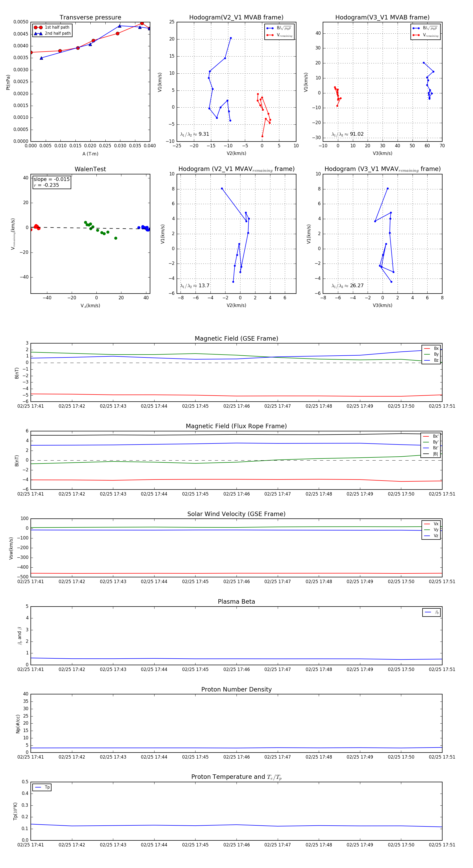The width and height of the screenshot is (473, 868).
Task: Click the "Transverse pressure" plot title
Action: [90, 18]
